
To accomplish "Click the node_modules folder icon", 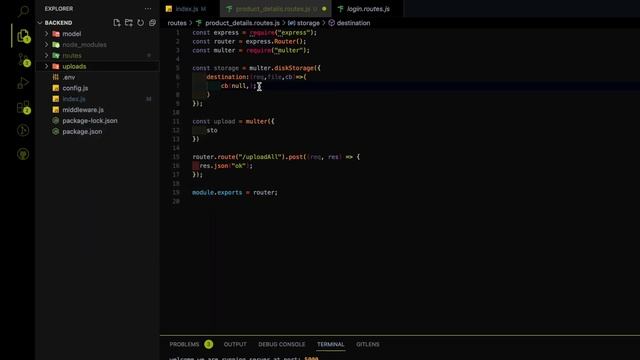I will coord(56,44).
